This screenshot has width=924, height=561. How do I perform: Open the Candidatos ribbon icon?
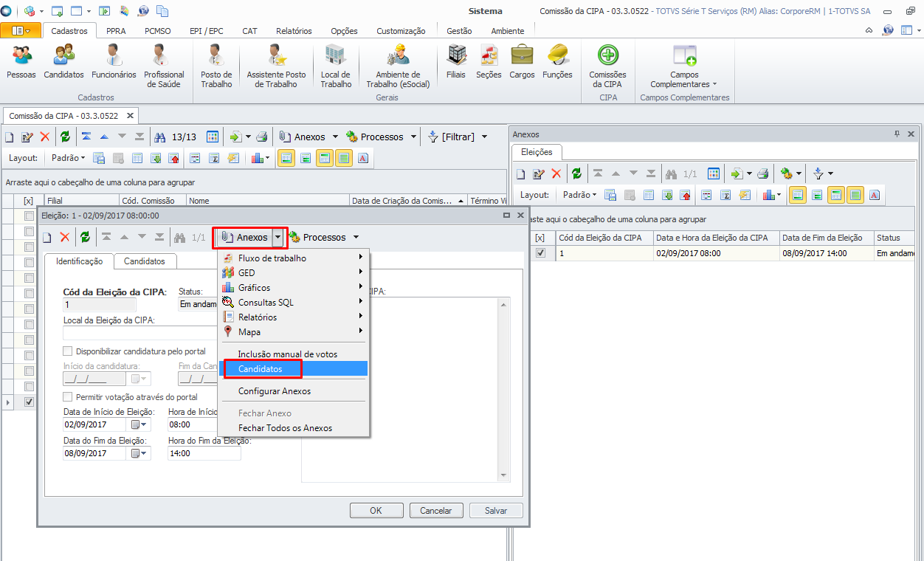(x=63, y=62)
